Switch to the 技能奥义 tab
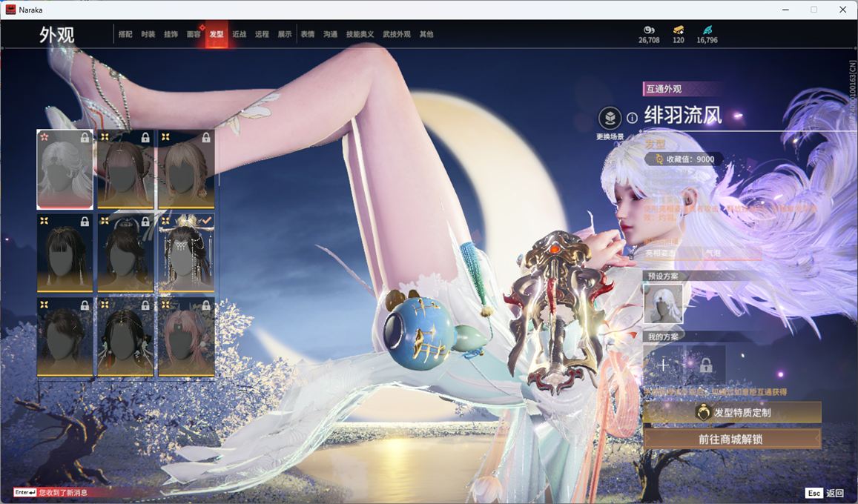 coord(360,34)
